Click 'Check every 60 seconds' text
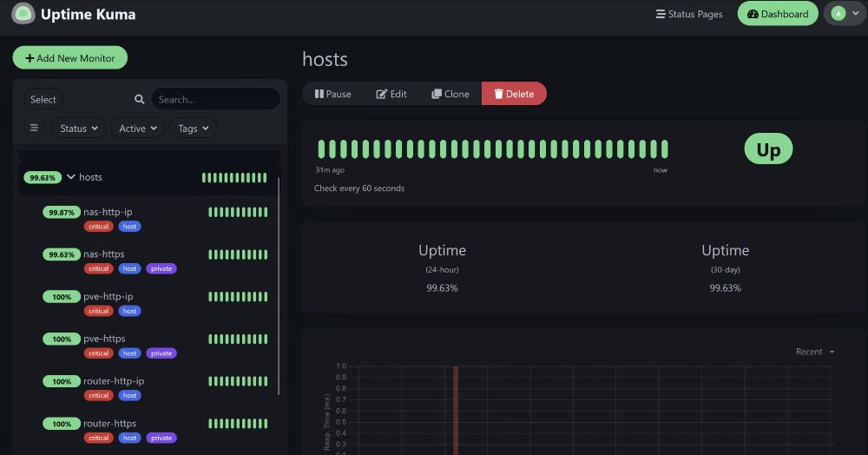This screenshot has height=455, width=868. (359, 188)
